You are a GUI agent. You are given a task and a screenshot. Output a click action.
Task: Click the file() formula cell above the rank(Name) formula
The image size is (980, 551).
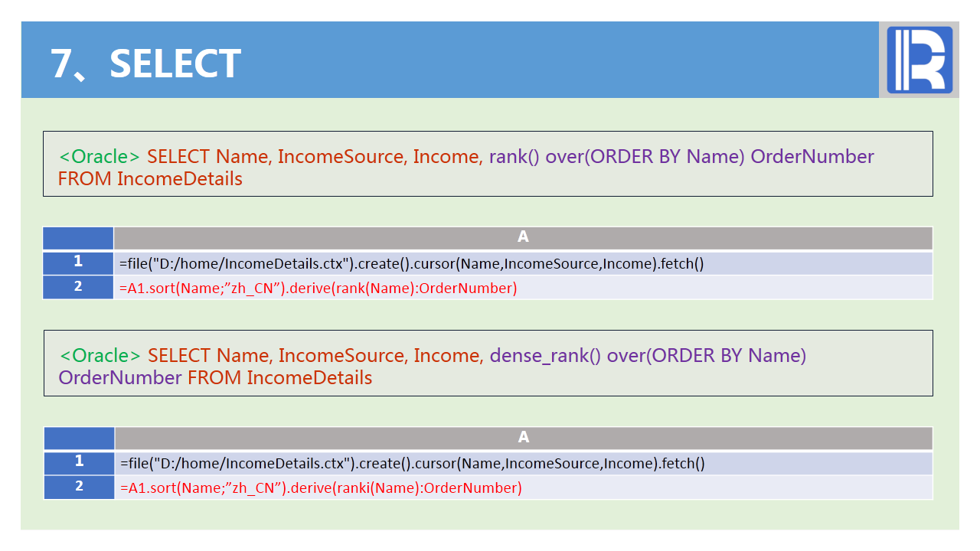(x=523, y=263)
